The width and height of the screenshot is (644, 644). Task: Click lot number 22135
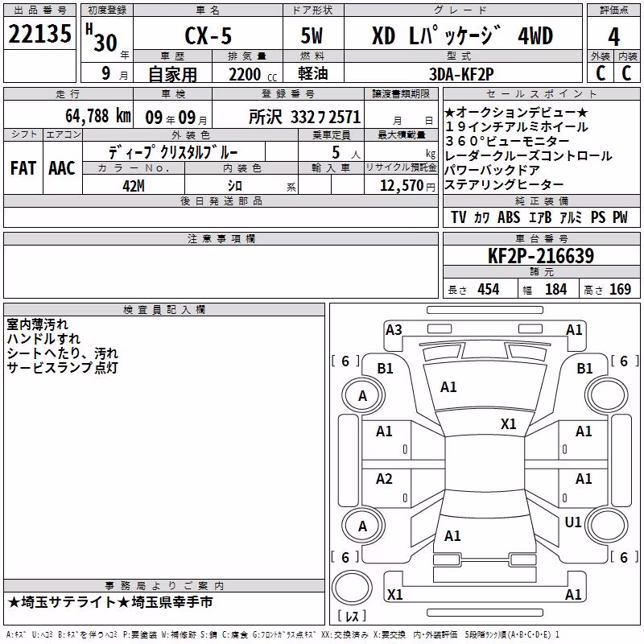39,33
